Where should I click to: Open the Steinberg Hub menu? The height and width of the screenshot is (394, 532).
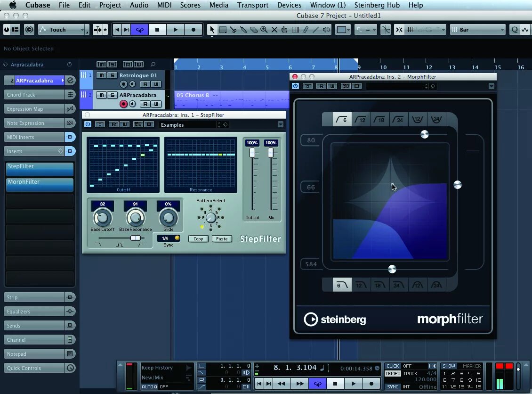pos(377,5)
